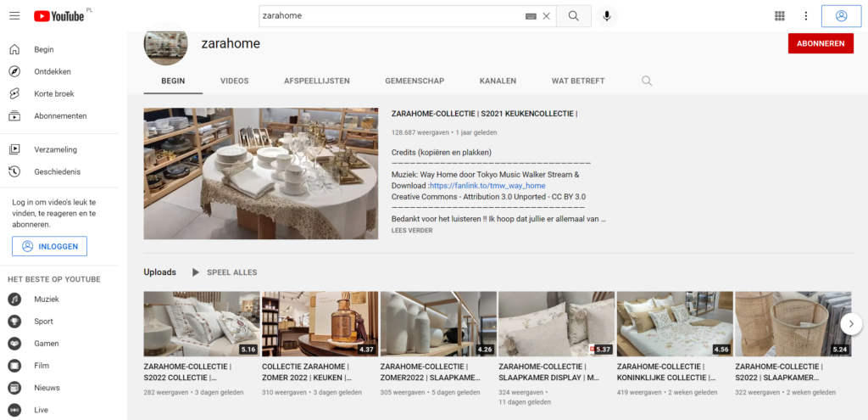The width and height of the screenshot is (868, 420).
Task: Search within channel magnifier icon
Action: (647, 81)
